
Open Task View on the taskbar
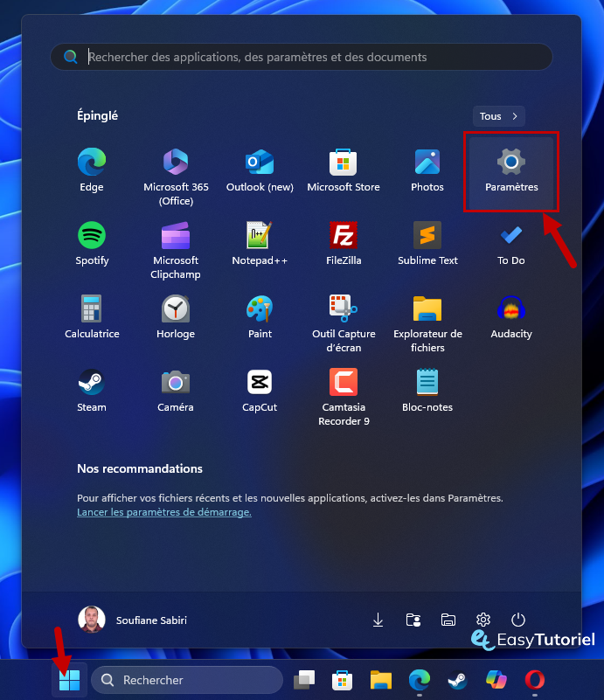304,680
